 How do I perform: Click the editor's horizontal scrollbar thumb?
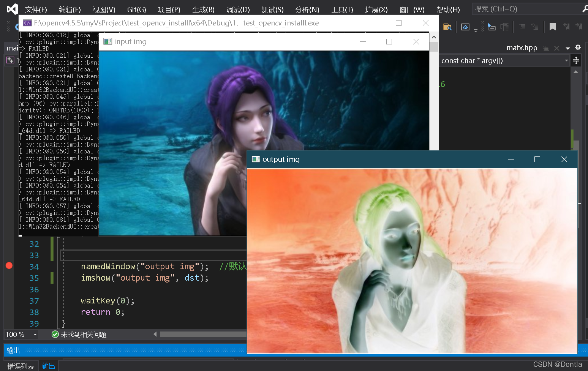[203, 334]
